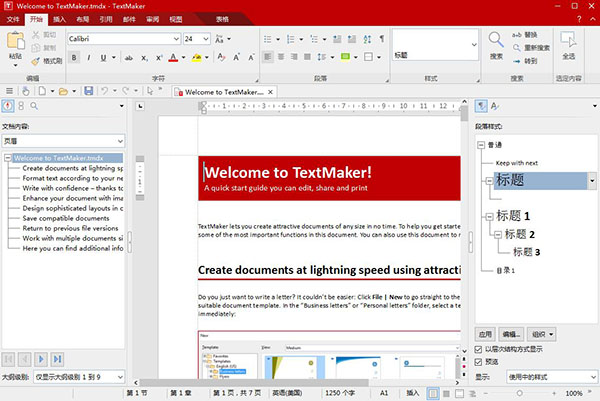Toggle subscript formatting
The height and width of the screenshot is (401, 600).
[x=144, y=58]
